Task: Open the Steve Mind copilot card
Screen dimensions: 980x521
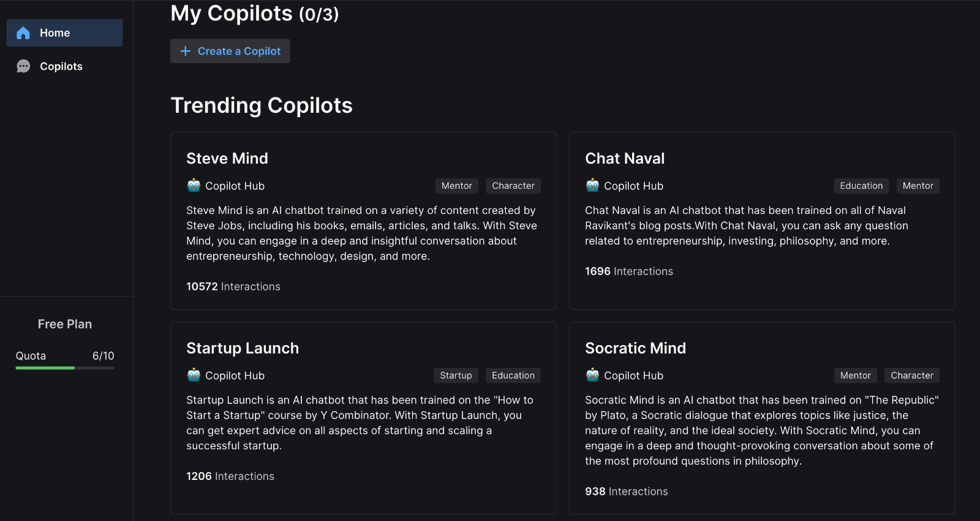Action: 363,221
